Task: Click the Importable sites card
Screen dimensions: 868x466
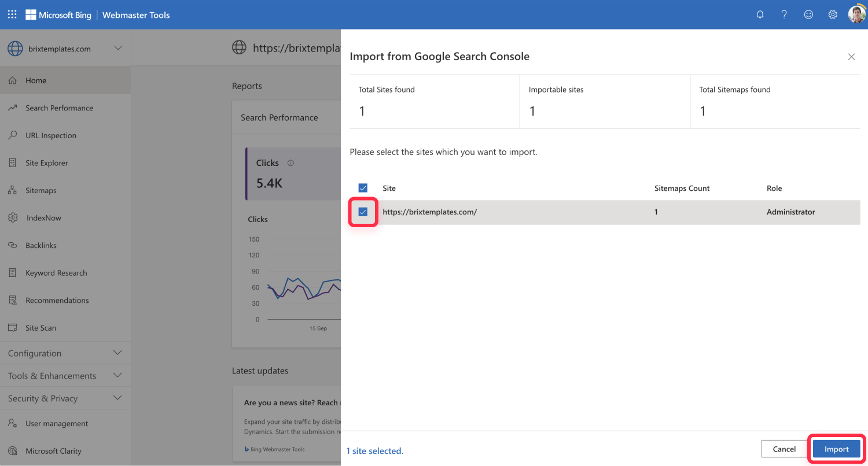Action: 605,102
